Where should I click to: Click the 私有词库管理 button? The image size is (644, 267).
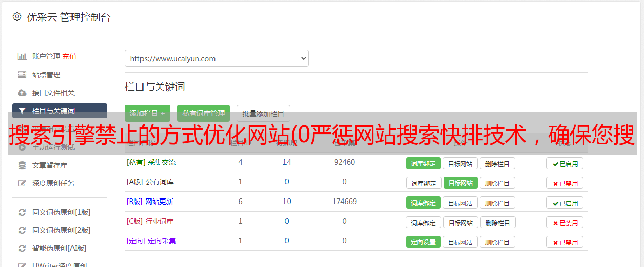point(203,113)
